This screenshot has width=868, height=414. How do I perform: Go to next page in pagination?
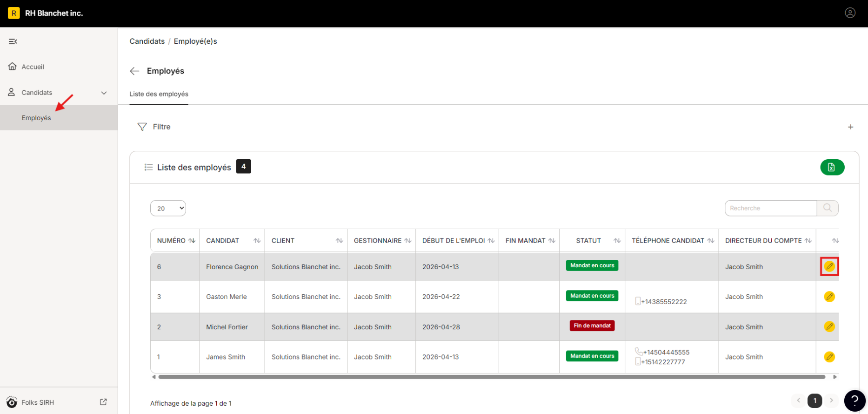831,400
